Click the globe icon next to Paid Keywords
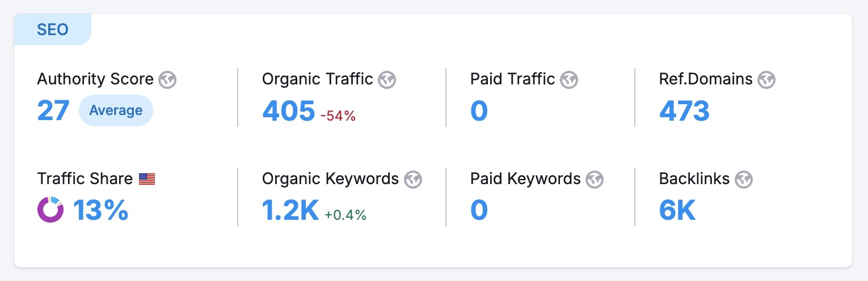This screenshot has width=868, height=281. [595, 180]
